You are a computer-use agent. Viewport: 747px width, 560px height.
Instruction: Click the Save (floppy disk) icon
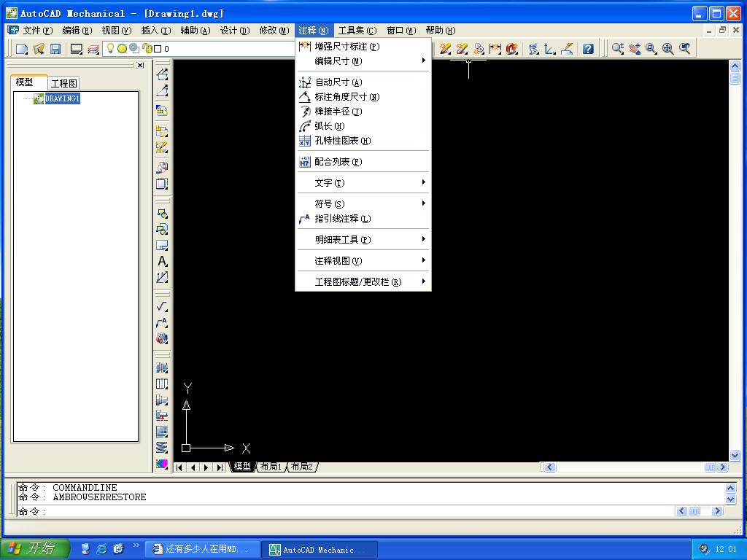(55, 49)
